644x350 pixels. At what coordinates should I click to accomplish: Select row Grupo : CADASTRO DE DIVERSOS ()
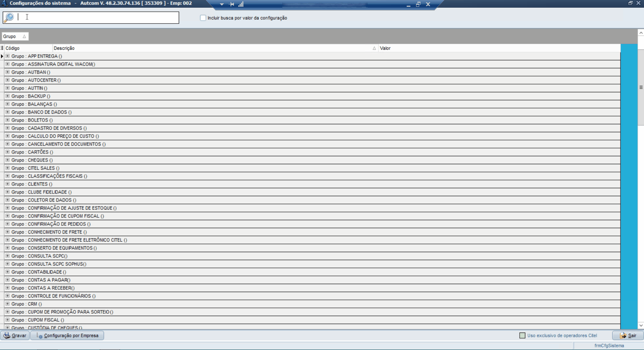(313, 128)
